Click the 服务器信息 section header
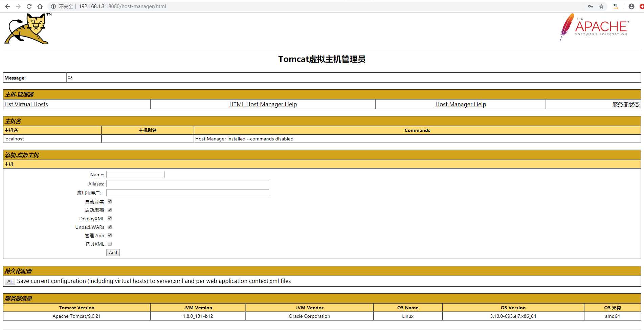This screenshot has height=332, width=644. point(322,298)
